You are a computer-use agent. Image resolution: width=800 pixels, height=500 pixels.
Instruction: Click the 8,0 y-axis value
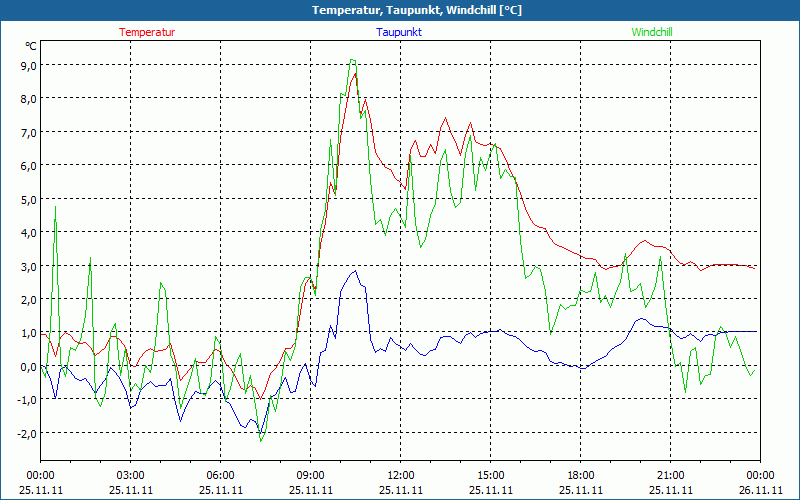click(x=28, y=98)
